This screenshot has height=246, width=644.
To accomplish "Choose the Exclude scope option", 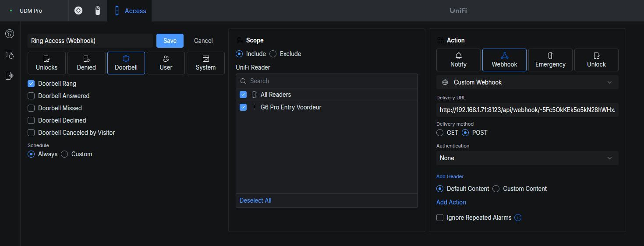I will [273, 54].
